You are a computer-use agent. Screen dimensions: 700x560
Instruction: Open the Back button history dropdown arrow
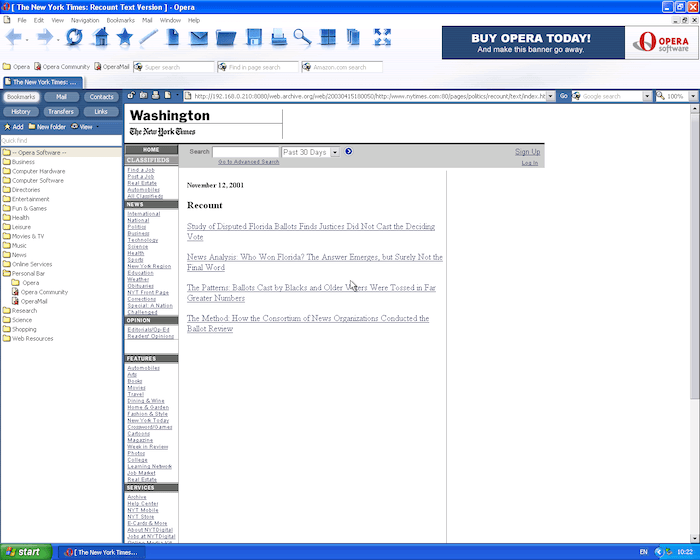[27, 40]
